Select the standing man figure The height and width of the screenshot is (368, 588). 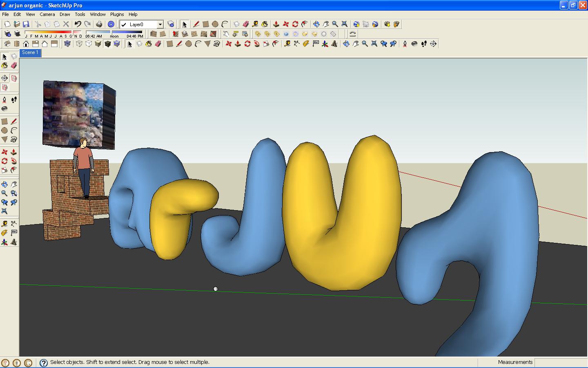[84, 168]
